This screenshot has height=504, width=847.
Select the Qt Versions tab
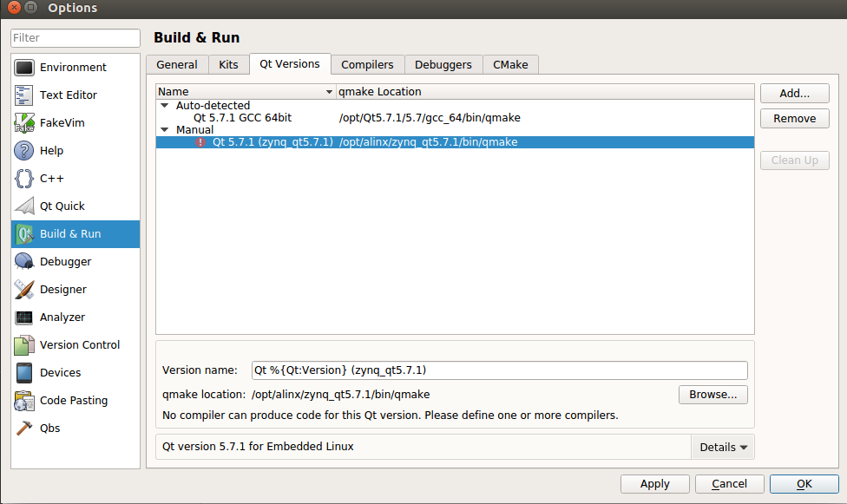[290, 63]
